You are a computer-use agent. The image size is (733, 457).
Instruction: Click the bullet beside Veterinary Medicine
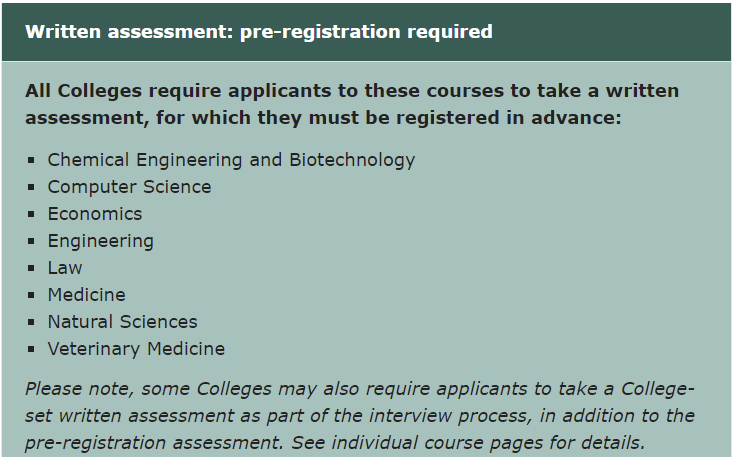(x=32, y=349)
